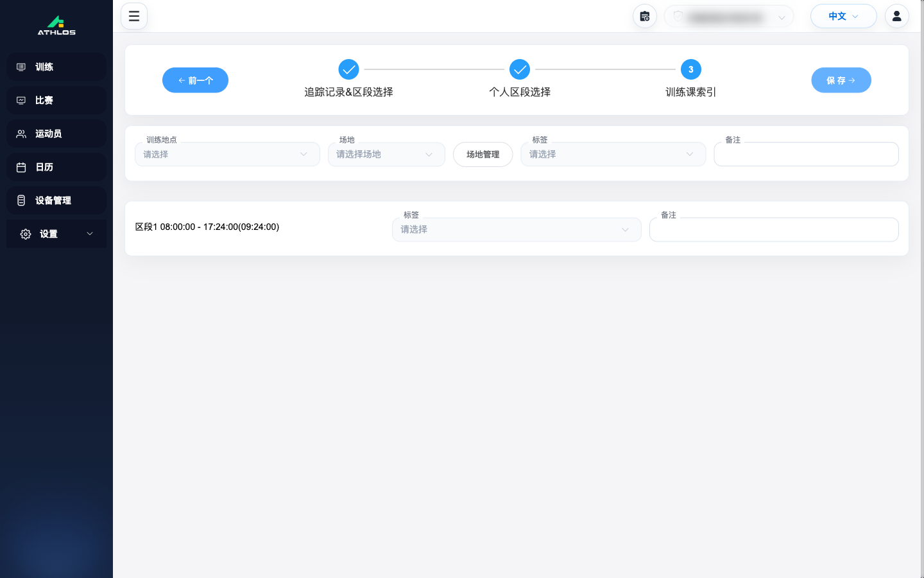Open the top 标签 dropdown
The height and width of the screenshot is (578, 924).
point(613,154)
